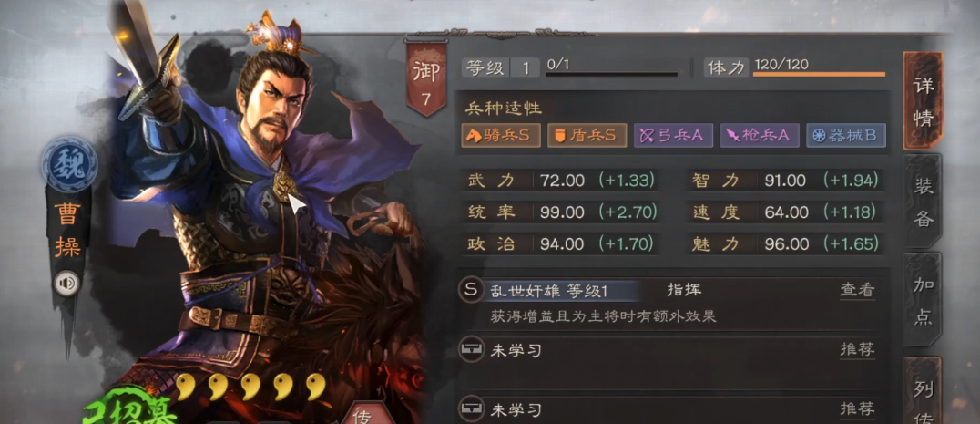Select the 骑兵S cavalry troop badge
The height and width of the screenshot is (424, 980).
[501, 136]
